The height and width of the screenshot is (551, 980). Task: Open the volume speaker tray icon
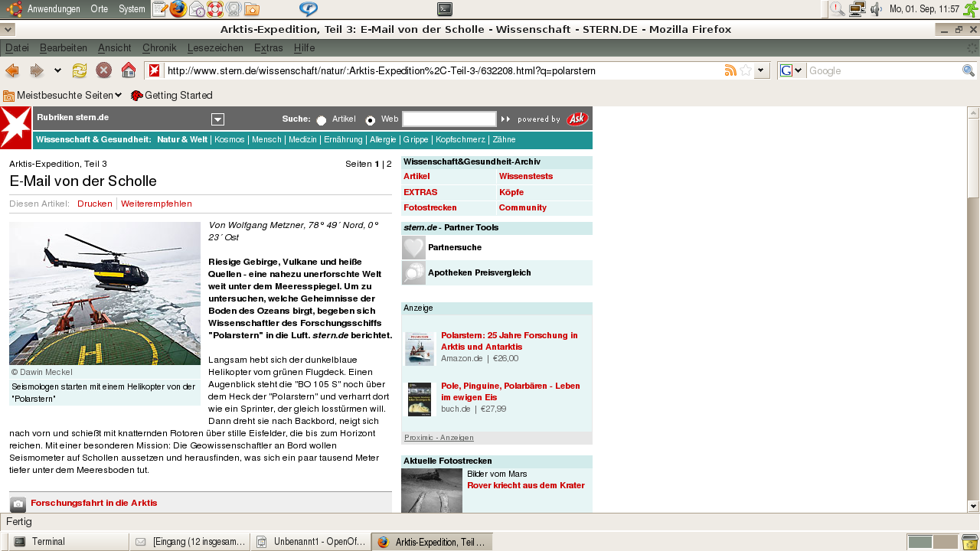pos(877,9)
